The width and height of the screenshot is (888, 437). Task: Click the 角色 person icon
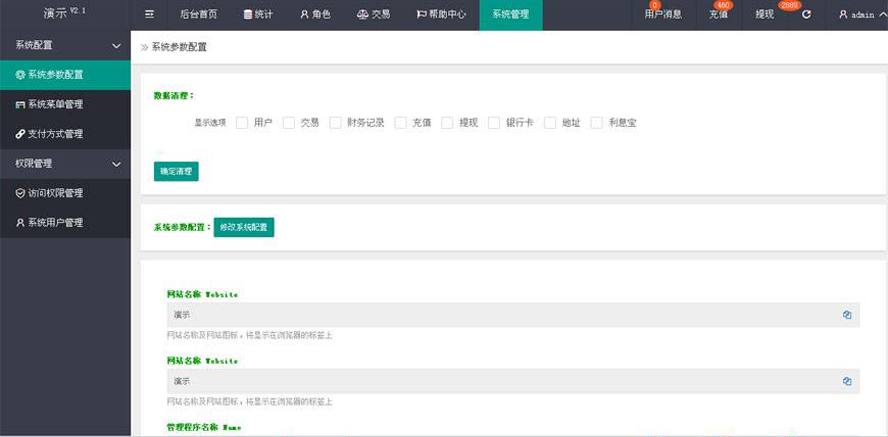tap(304, 15)
